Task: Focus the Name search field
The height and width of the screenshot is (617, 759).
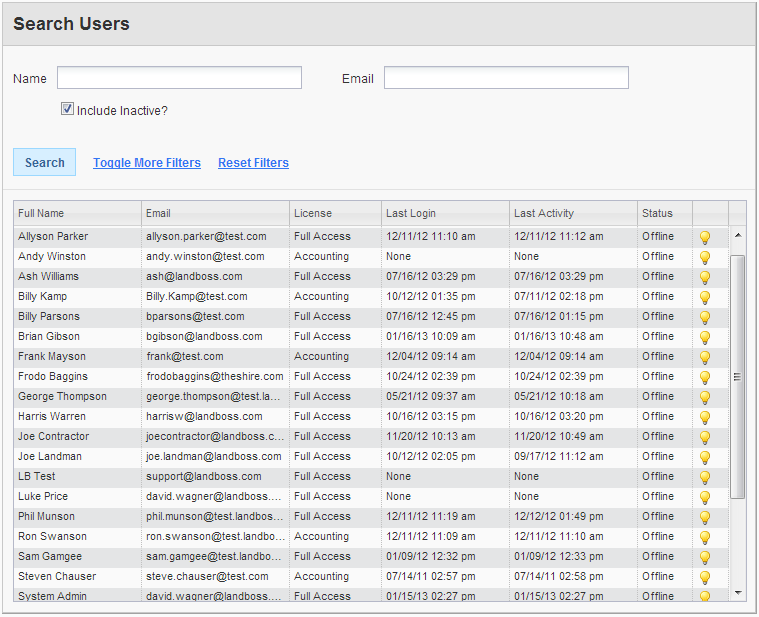Action: [x=179, y=78]
